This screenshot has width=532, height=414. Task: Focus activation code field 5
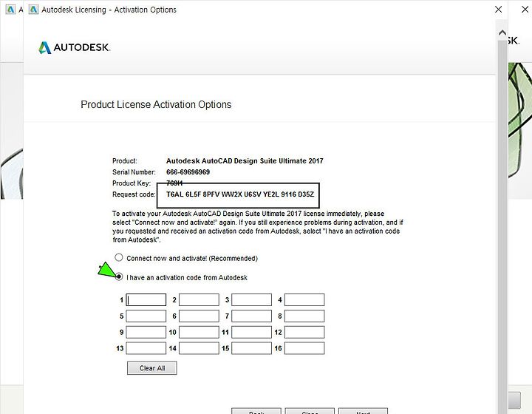(x=146, y=316)
